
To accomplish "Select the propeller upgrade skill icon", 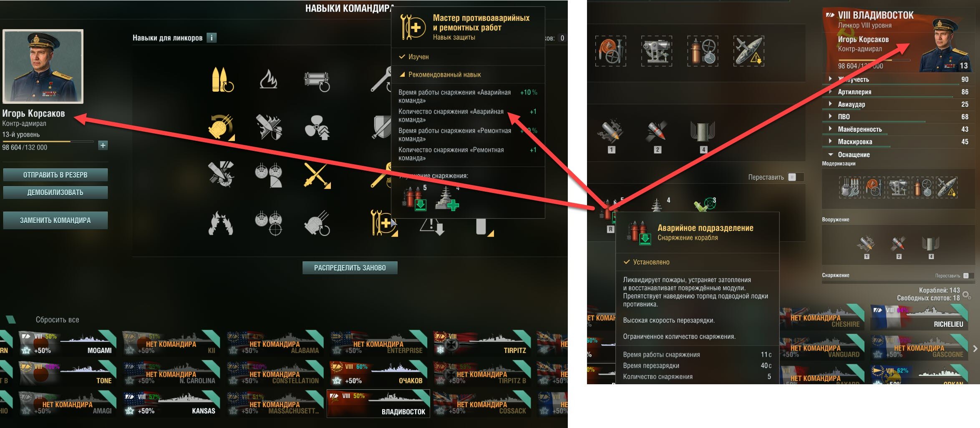I will (317, 127).
